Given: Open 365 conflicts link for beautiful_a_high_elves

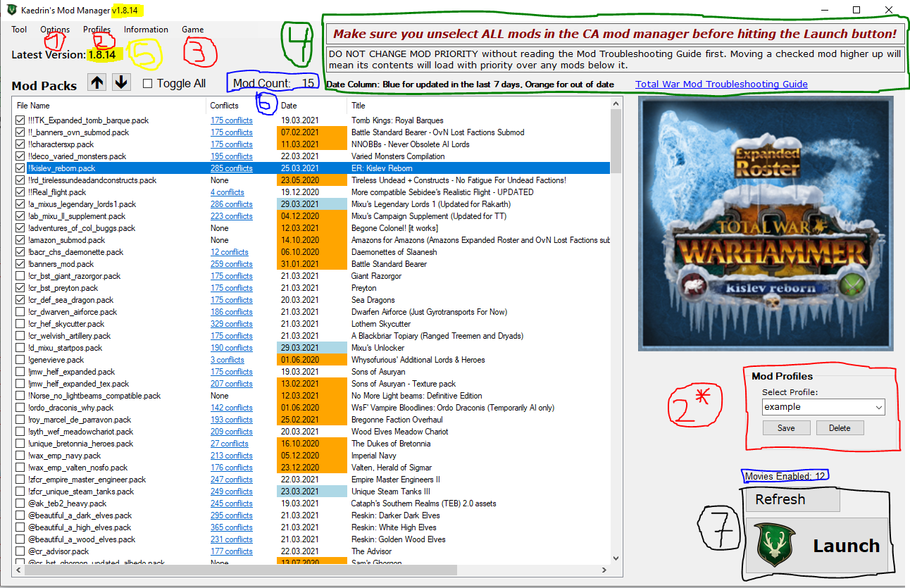Looking at the screenshot, I should tap(231, 527).
